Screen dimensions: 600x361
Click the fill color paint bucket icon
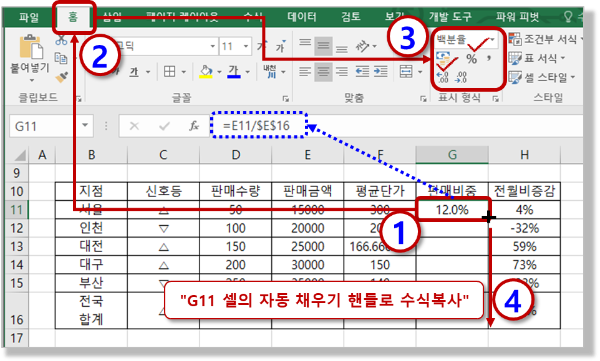click(x=206, y=72)
